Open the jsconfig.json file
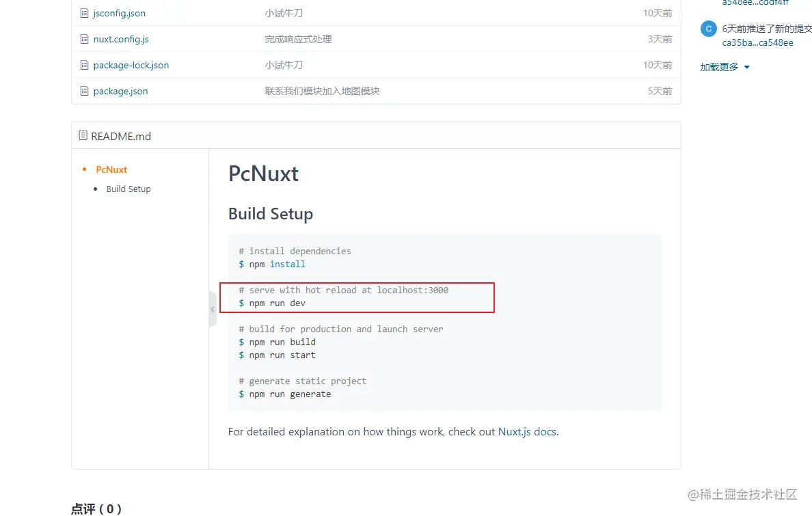 pyautogui.click(x=119, y=13)
